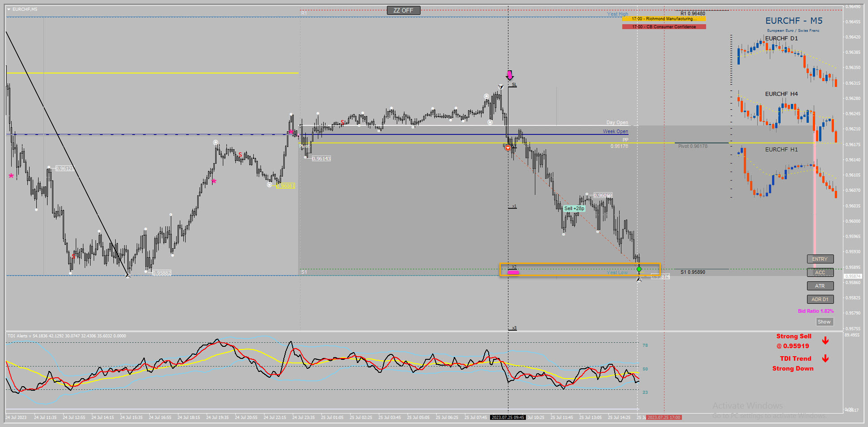Open the EURCHF,M5 chart dropdown triangle
Viewport: 868px width, 427px height.
tap(9, 9)
